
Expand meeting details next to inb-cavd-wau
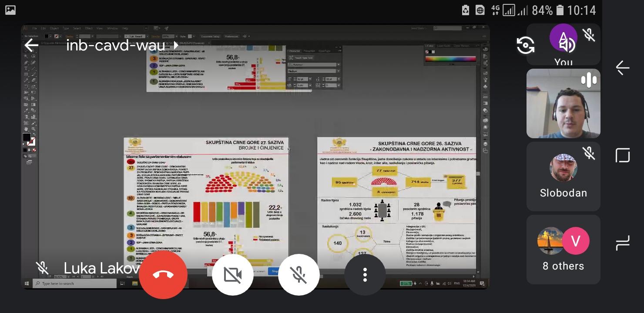tap(176, 45)
